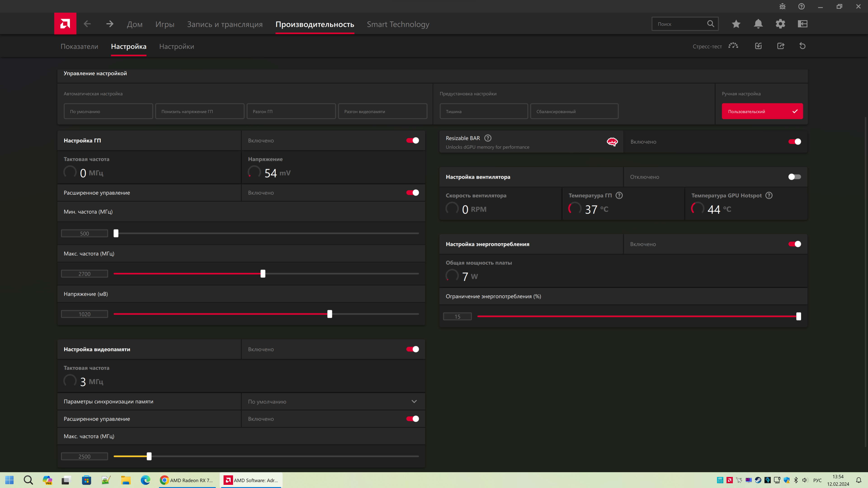Switch to the Показатели tab

pyautogui.click(x=79, y=47)
